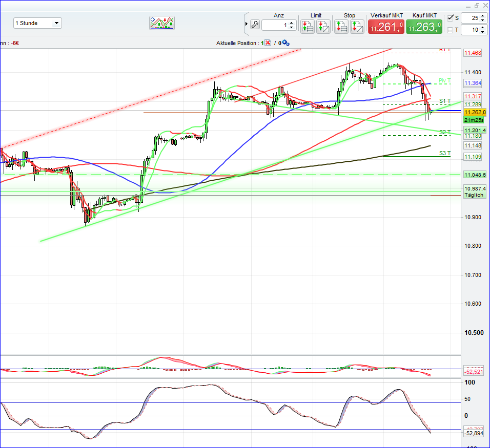Click the Verkauf MKT sell button

[385, 26]
